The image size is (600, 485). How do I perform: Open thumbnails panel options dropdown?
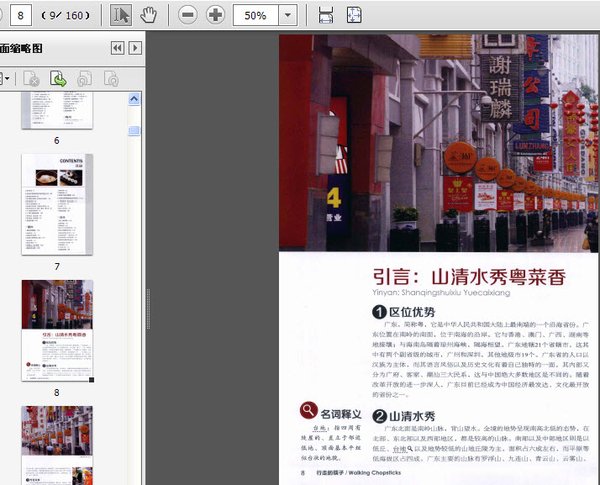click(6, 78)
